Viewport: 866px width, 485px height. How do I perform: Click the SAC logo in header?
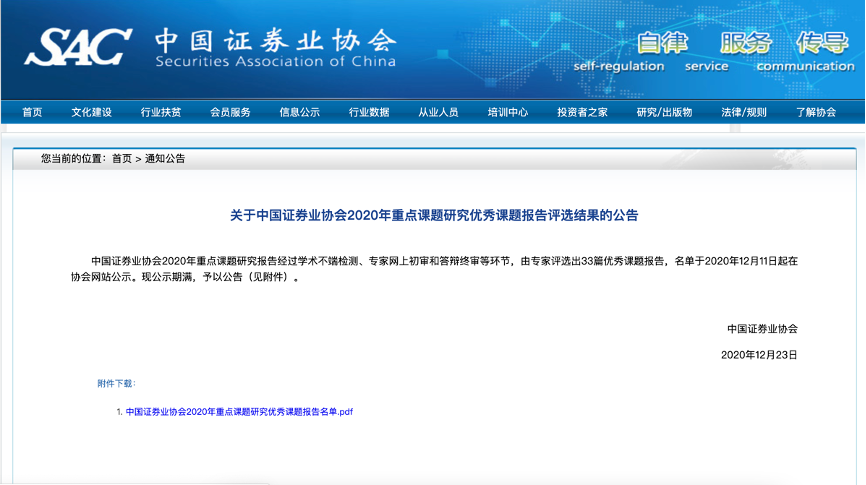tap(78, 47)
